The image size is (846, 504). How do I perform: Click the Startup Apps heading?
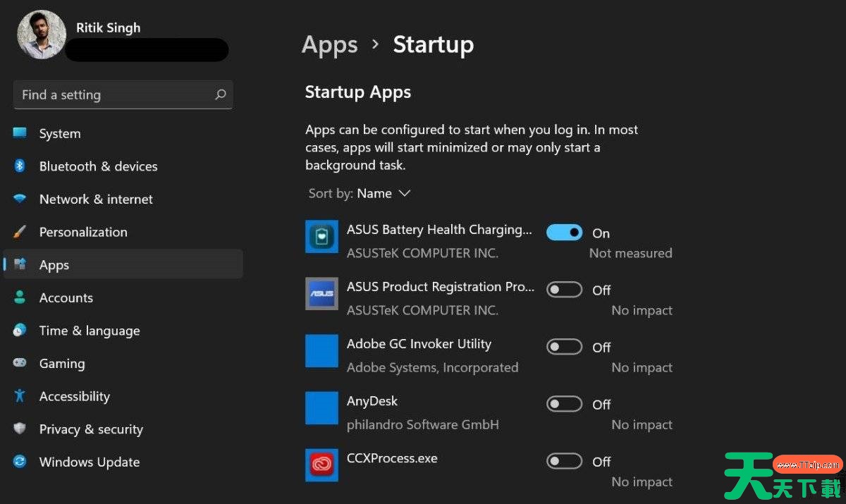pyautogui.click(x=357, y=92)
